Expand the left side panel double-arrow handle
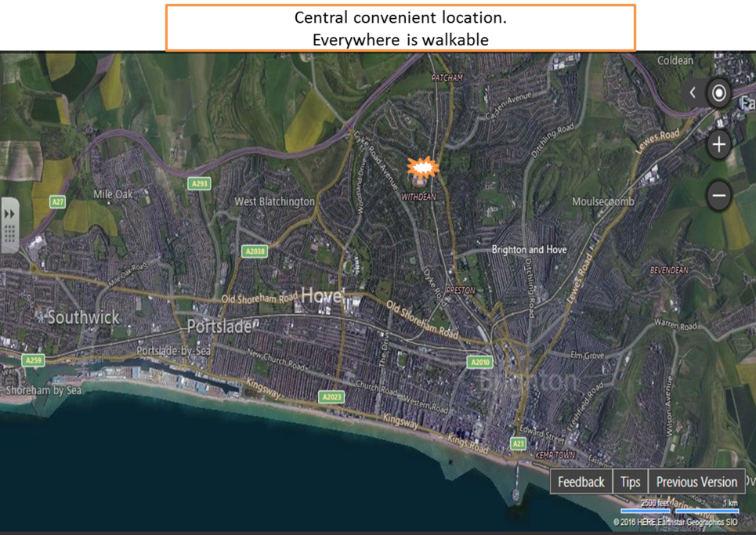Screen dimensions: 756x535 [x=9, y=225]
